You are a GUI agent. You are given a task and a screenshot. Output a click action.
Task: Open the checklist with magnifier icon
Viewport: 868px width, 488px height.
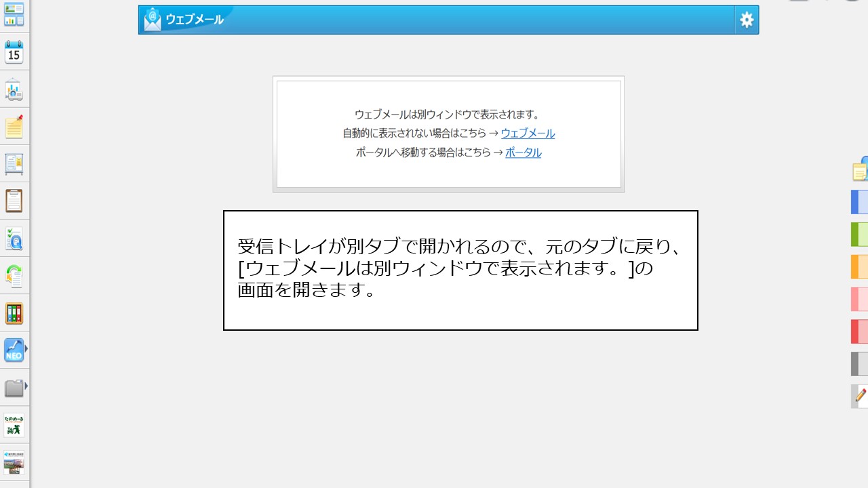(14, 239)
